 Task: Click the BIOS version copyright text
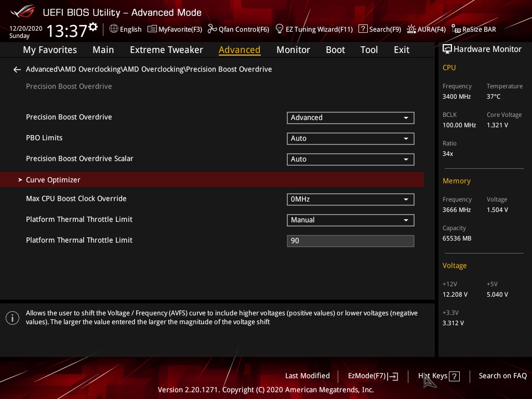tap(265, 390)
